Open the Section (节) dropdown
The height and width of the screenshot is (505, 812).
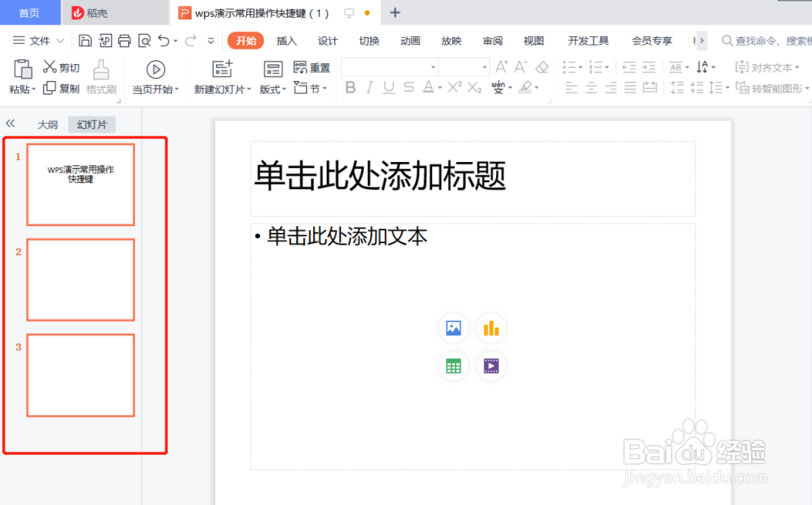tap(311, 88)
